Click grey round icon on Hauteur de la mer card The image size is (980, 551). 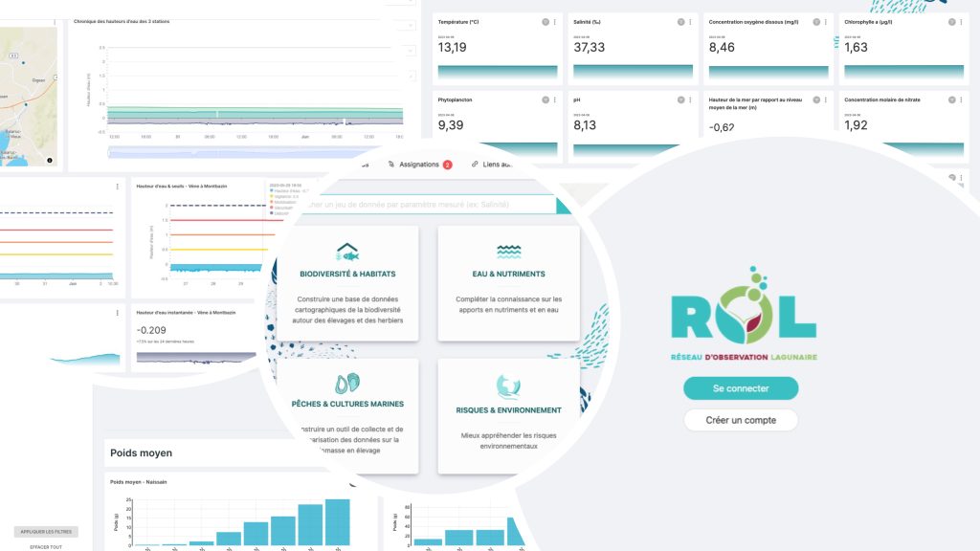pyautogui.click(x=816, y=99)
